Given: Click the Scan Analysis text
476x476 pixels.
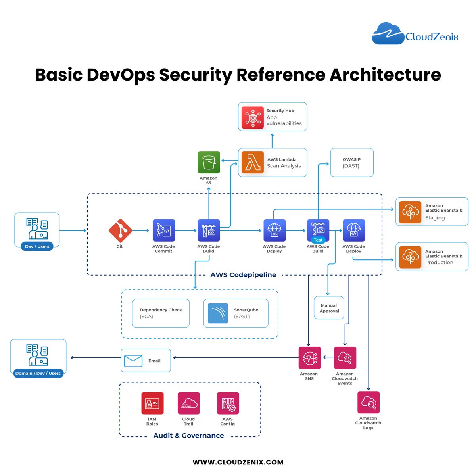Looking at the screenshot, I should 284,166.
